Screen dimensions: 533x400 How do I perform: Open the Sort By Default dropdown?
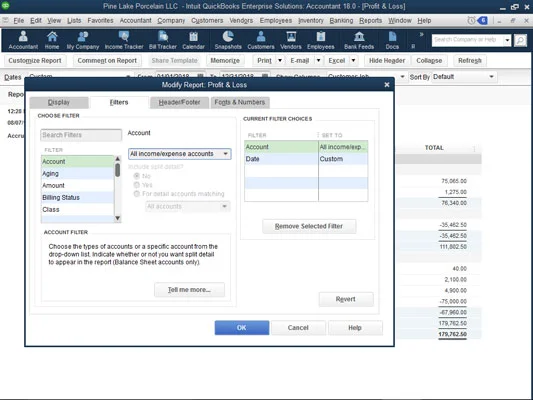(x=463, y=77)
